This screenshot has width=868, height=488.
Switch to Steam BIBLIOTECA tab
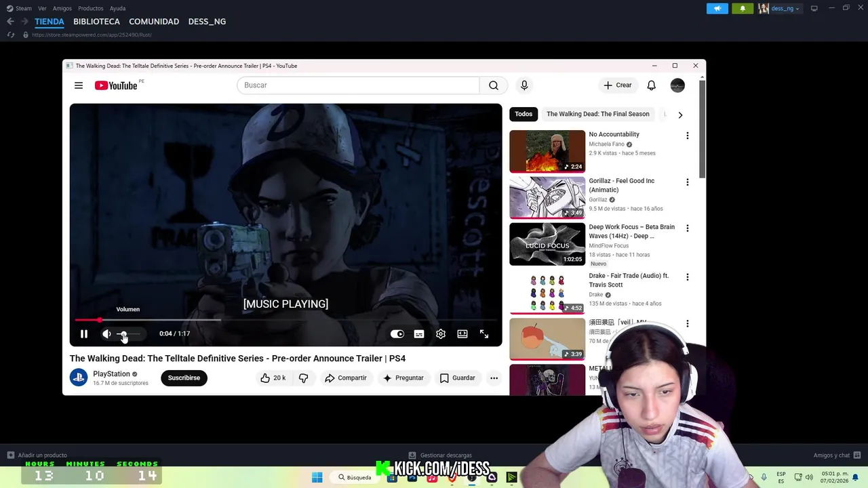(x=96, y=22)
